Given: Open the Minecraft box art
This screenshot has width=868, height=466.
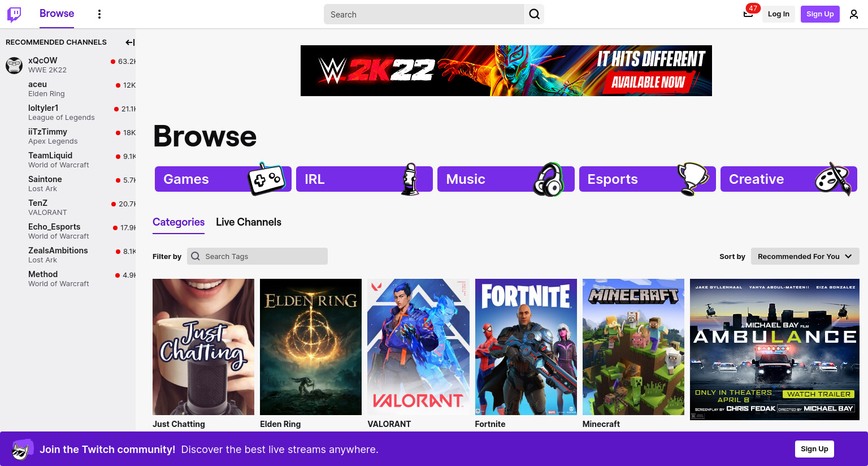Looking at the screenshot, I should [x=633, y=347].
